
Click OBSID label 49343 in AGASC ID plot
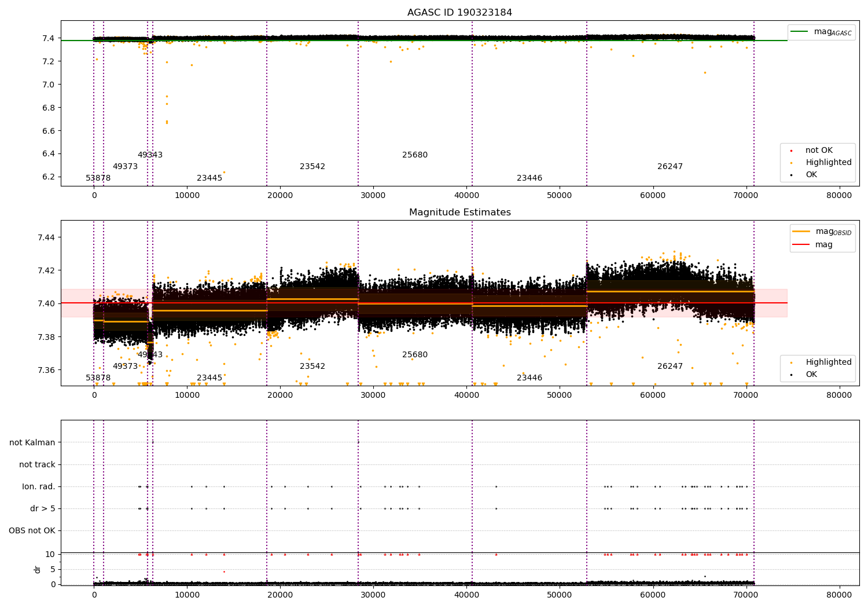point(150,155)
